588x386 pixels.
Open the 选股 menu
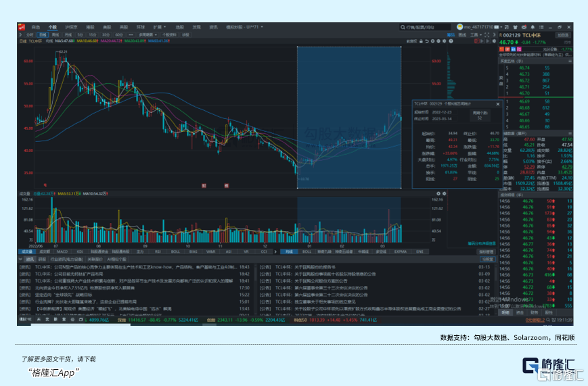pos(180,27)
